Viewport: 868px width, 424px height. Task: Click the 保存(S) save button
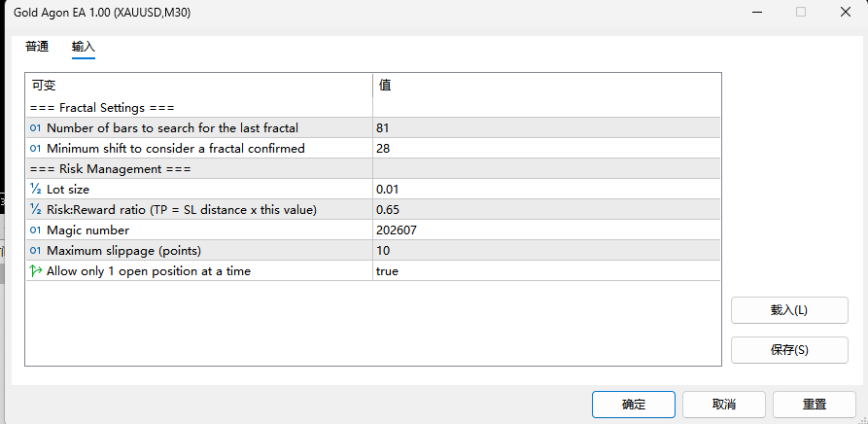(789, 350)
